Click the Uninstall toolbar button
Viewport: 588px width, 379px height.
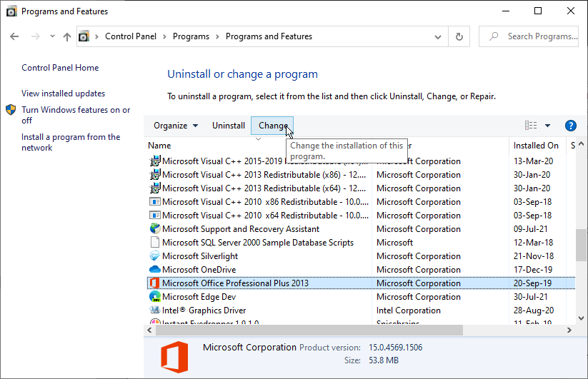click(x=229, y=126)
